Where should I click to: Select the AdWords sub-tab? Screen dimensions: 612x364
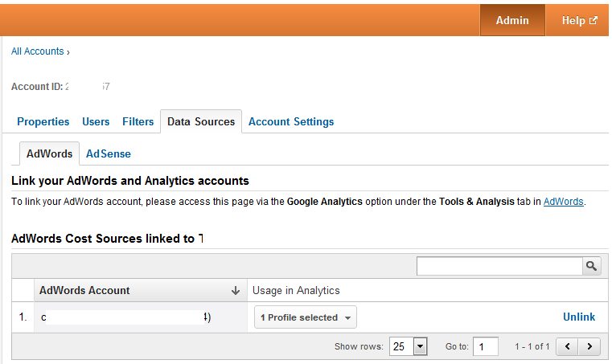point(50,153)
